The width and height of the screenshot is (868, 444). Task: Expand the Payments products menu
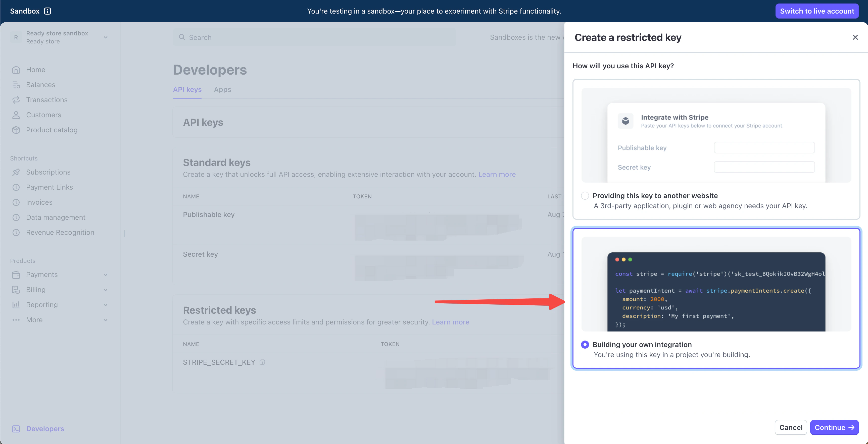click(106, 275)
